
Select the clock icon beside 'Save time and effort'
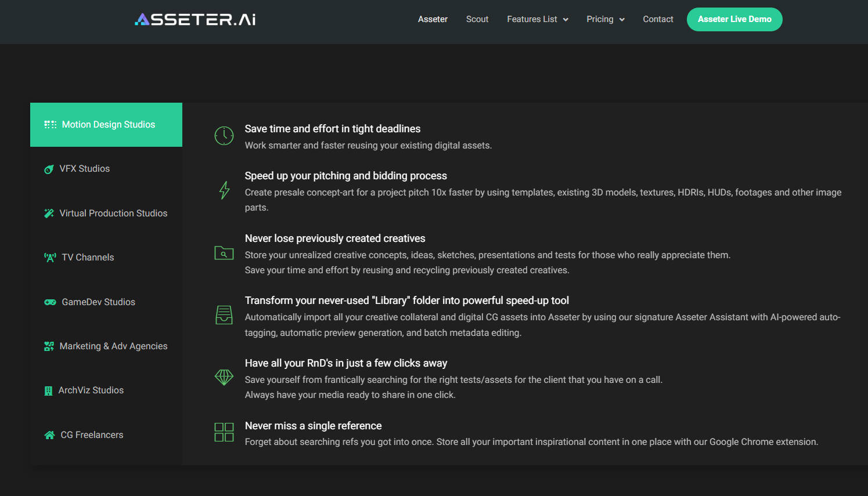[x=224, y=135]
